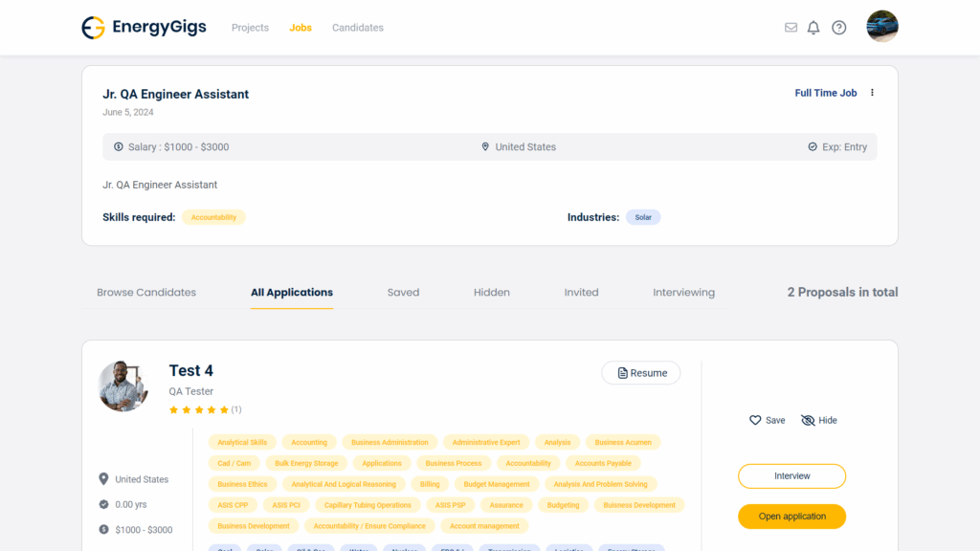Switch to the Browse Candidates tab
This screenshot has height=551, width=980.
(x=146, y=293)
